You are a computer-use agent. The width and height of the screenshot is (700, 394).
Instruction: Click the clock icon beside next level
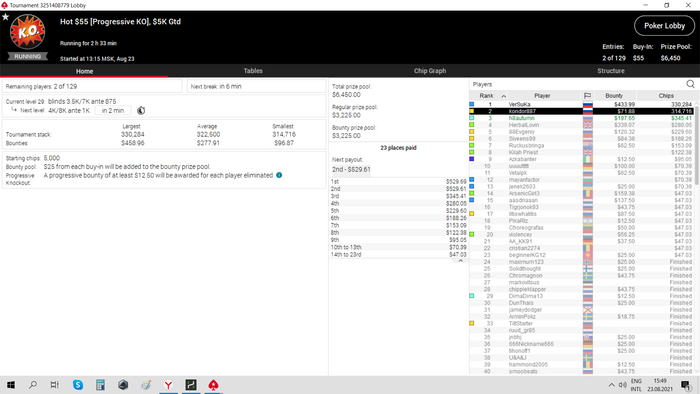[141, 110]
